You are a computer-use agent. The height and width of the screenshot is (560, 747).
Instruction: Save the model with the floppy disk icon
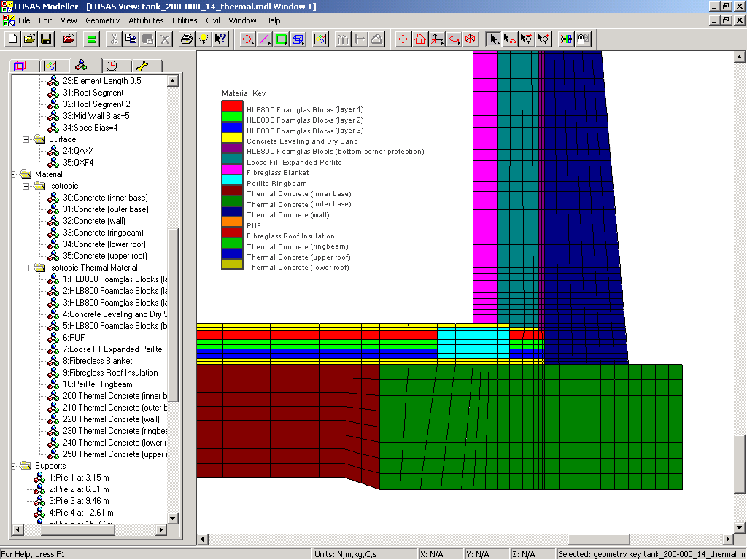point(46,39)
